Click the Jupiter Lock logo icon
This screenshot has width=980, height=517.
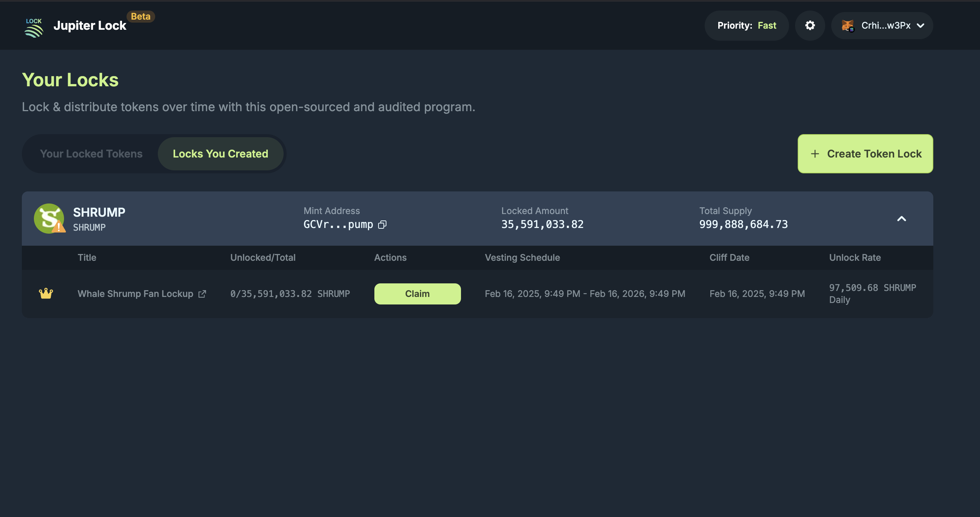click(x=34, y=28)
